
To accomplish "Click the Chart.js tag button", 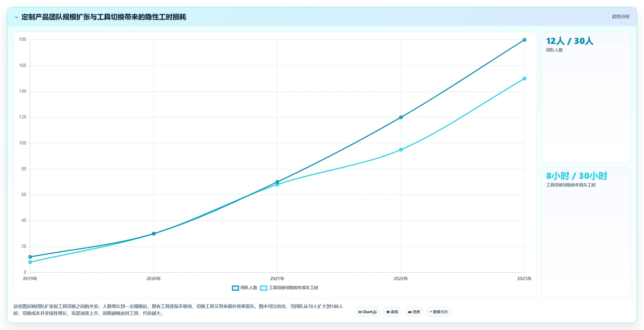I will 367,312.
